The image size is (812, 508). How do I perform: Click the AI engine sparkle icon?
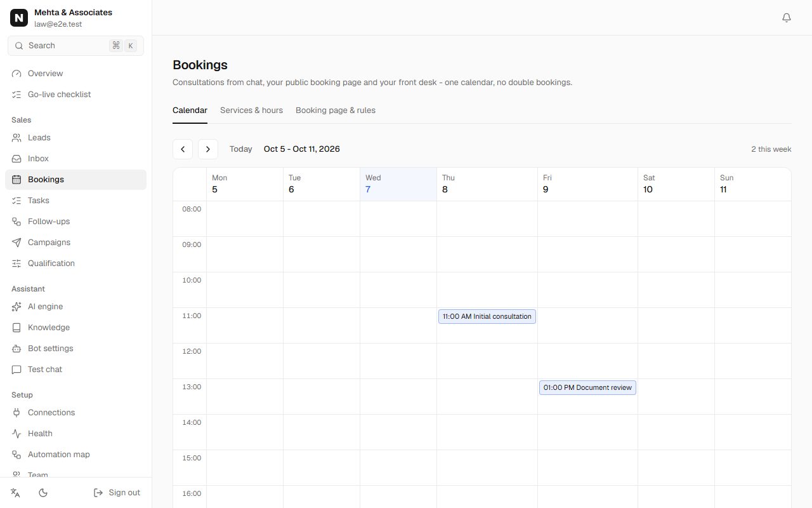pyautogui.click(x=16, y=307)
